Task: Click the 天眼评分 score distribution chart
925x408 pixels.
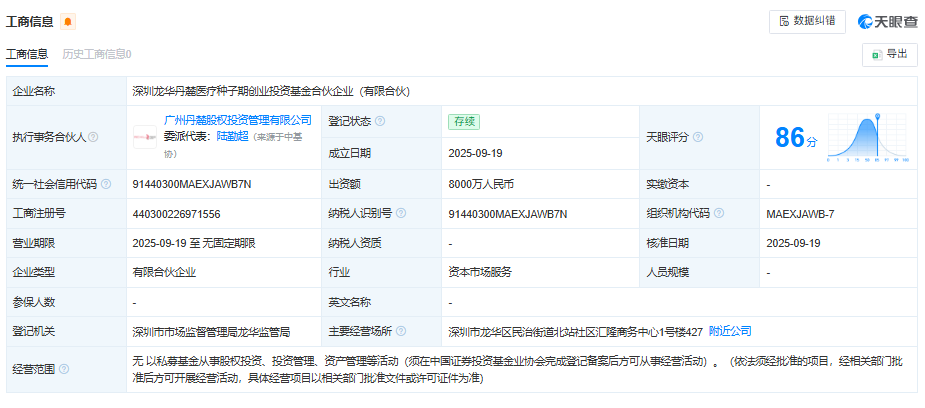Action: (x=866, y=137)
